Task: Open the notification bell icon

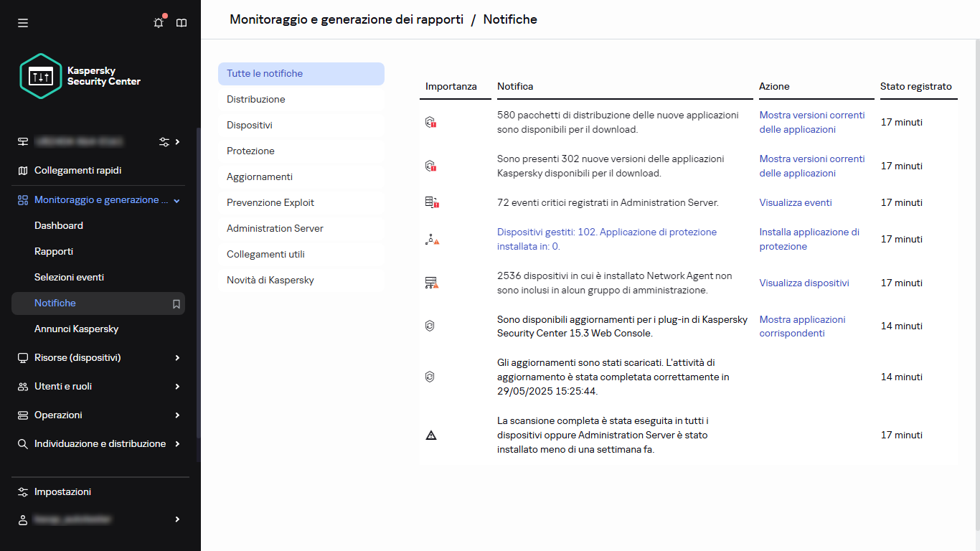Action: tap(158, 22)
